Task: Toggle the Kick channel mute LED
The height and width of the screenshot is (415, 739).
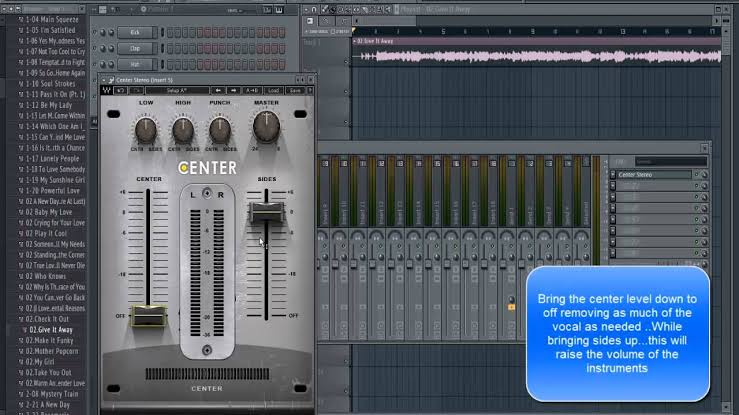Action: pos(94,33)
